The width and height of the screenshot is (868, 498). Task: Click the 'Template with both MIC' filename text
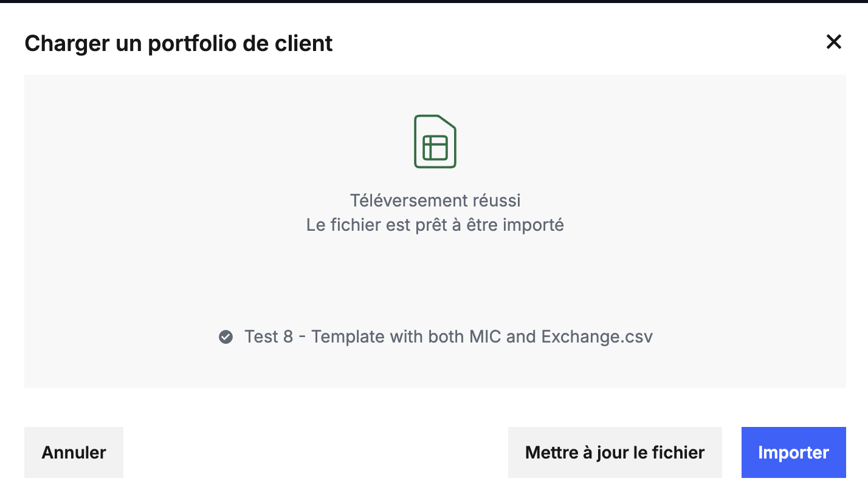(x=407, y=336)
